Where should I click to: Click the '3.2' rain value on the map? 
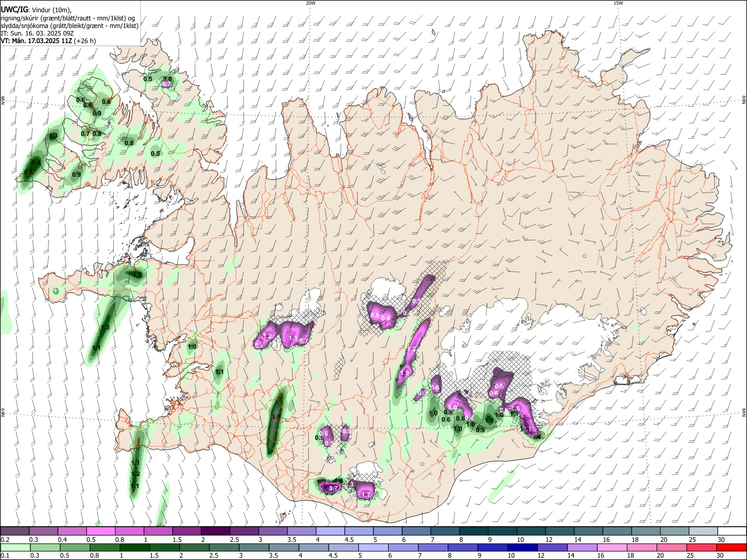(x=277, y=416)
